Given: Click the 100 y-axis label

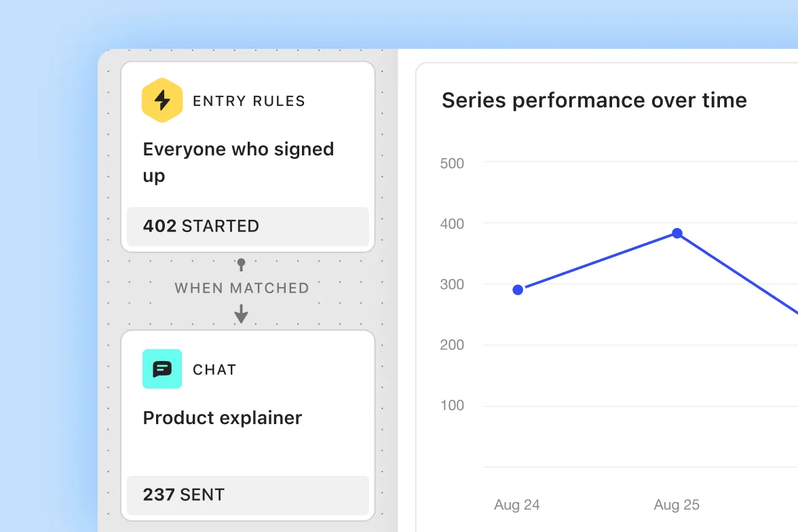Looking at the screenshot, I should pos(452,405).
